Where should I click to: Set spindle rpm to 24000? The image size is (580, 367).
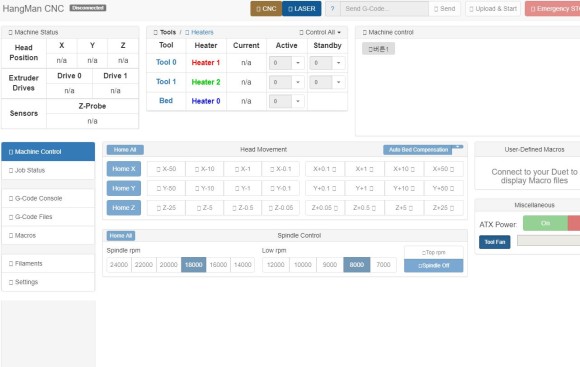(119, 265)
